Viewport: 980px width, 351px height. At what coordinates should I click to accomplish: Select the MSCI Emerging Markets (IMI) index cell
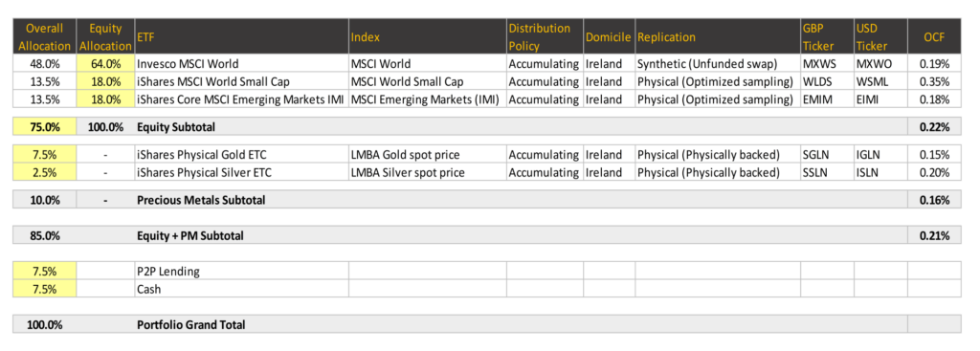[x=428, y=99]
